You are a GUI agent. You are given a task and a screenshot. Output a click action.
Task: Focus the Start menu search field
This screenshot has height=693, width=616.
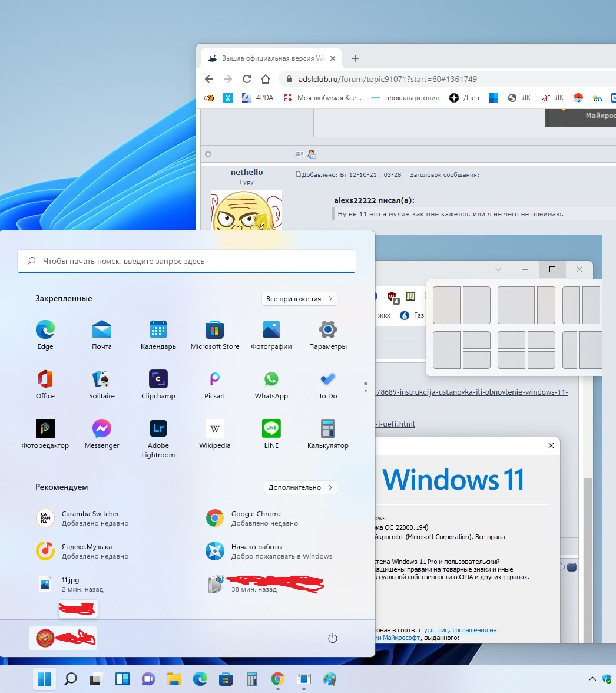point(186,261)
